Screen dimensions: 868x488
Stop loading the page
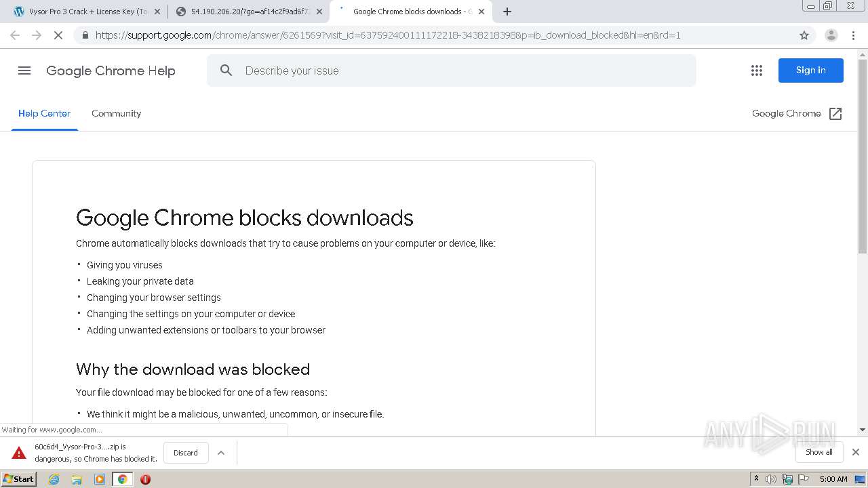(x=58, y=35)
